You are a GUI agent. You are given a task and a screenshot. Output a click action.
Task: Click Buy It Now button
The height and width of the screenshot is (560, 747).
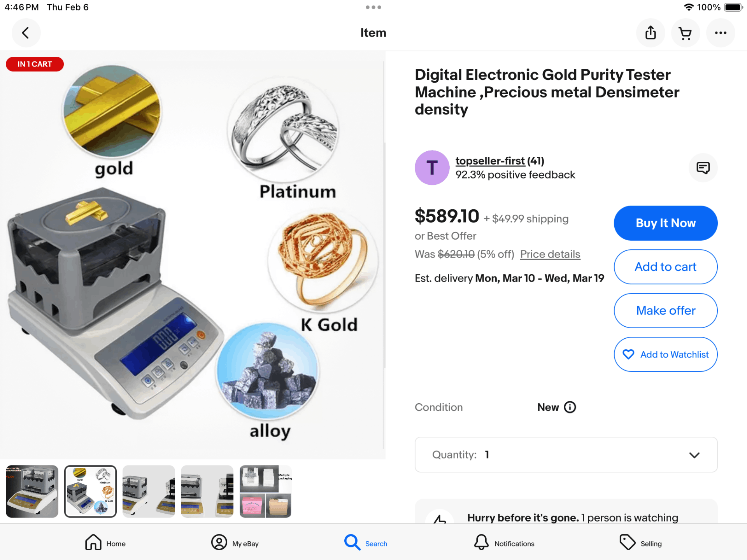666,223
